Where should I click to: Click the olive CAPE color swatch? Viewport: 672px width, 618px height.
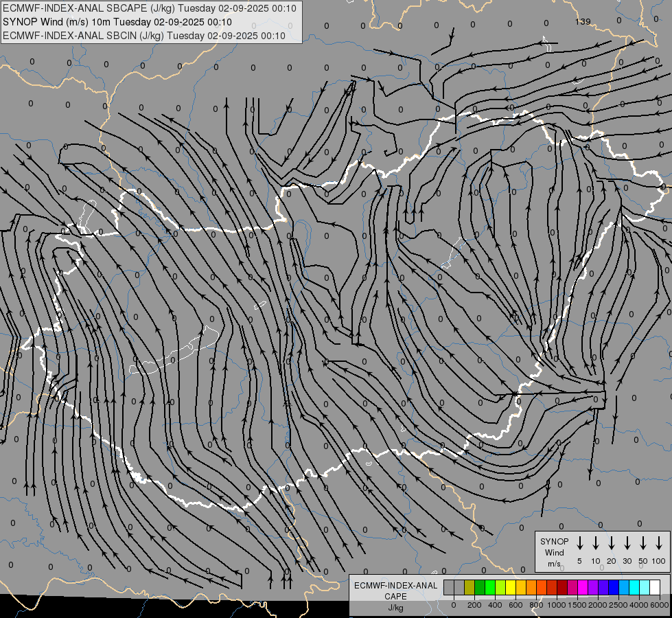pyautogui.click(x=470, y=588)
